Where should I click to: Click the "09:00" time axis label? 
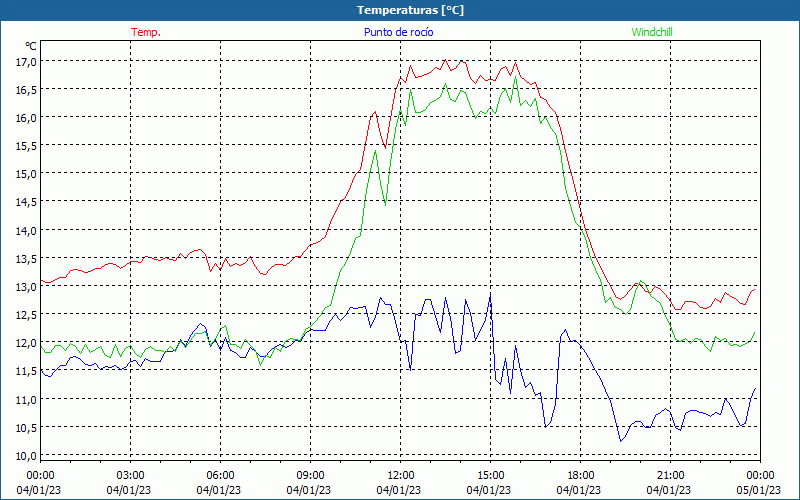click(310, 476)
